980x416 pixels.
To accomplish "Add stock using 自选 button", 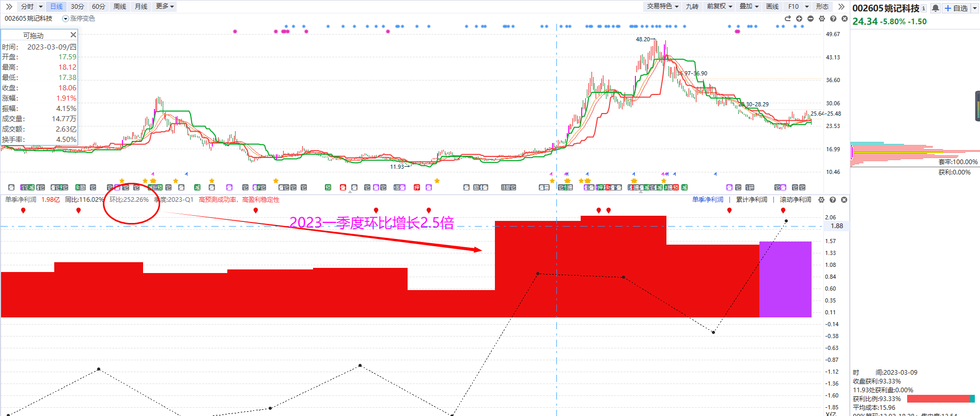I will point(956,8).
